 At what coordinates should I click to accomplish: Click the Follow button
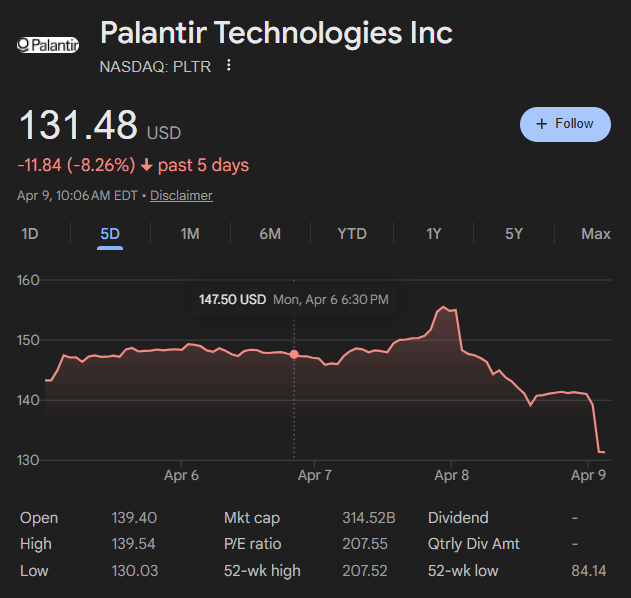tap(565, 124)
